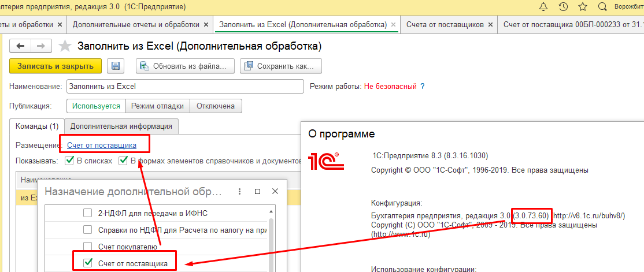Close the first 'ты и обработки' tab

coord(60,25)
